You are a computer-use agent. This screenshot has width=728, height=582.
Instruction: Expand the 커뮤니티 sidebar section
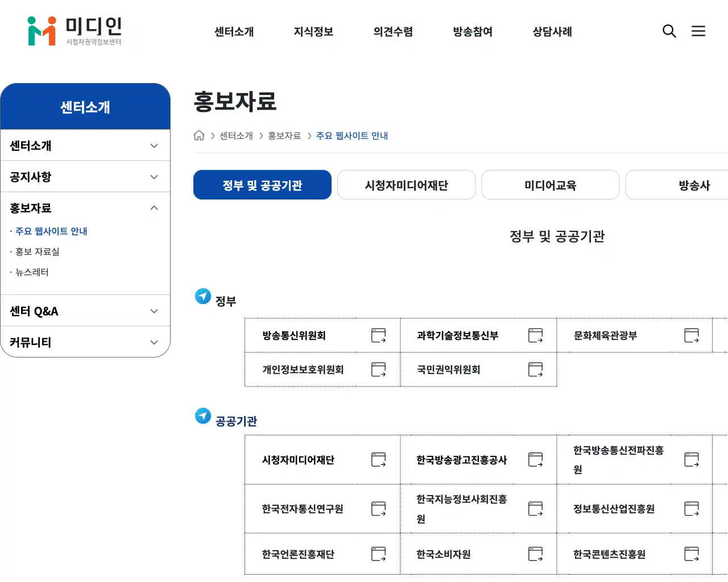tap(154, 342)
